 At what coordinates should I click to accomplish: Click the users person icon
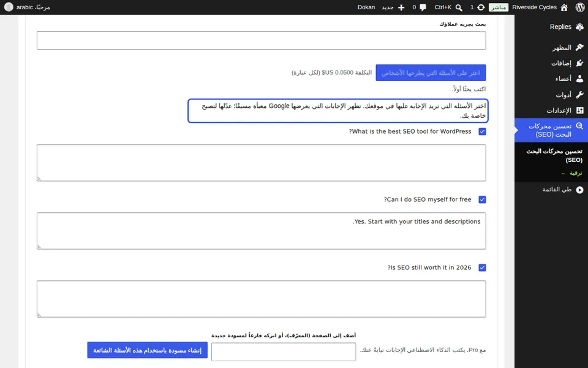coord(580,79)
